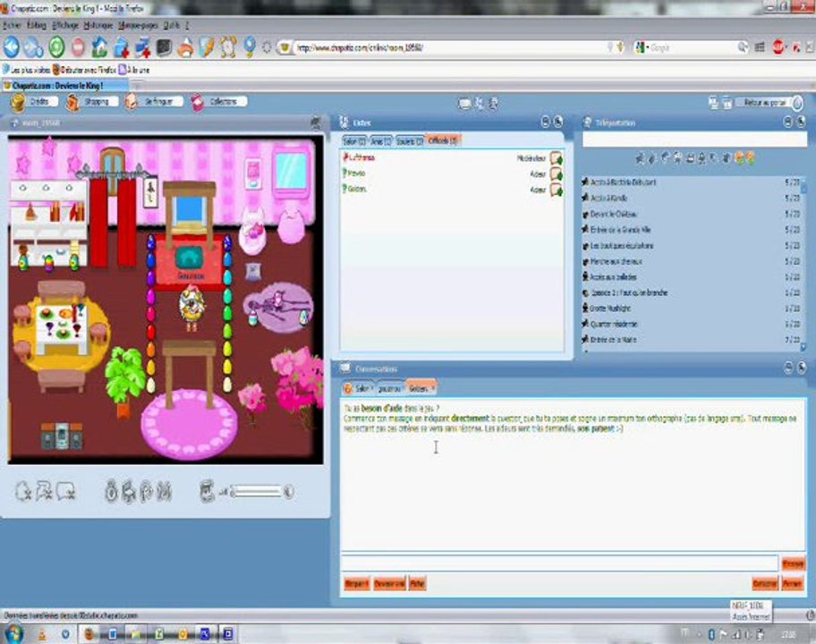The width and height of the screenshot is (816, 644).
Task: Click the speaker icon at slider's right end
Action: point(289,492)
